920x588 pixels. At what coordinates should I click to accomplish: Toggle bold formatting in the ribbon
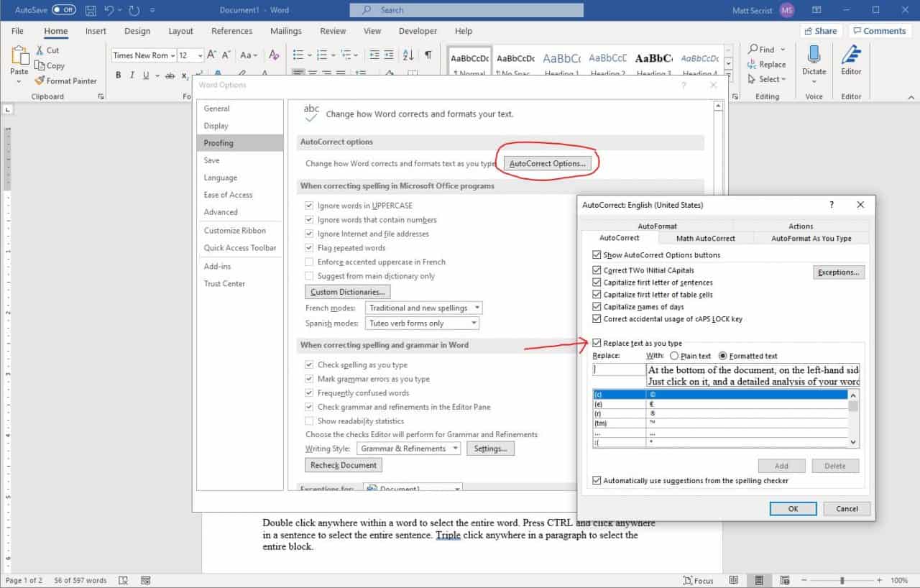[x=118, y=74]
